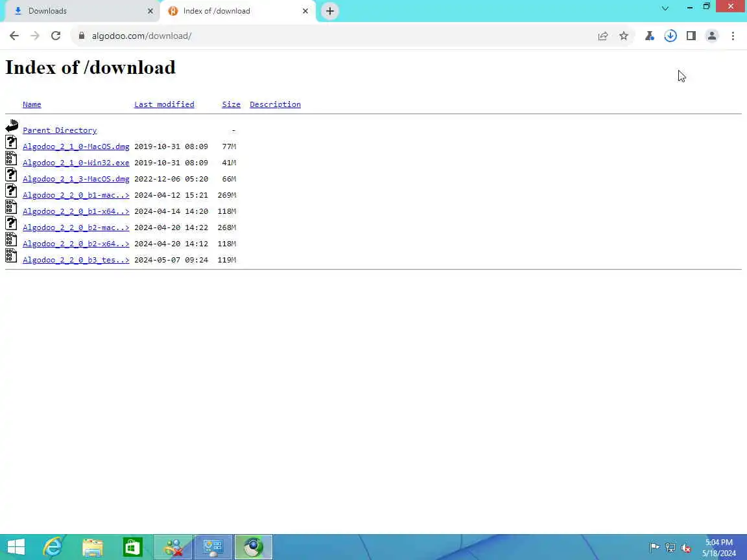Open the Parent Directory link
This screenshot has height=560, width=747.
click(x=60, y=130)
